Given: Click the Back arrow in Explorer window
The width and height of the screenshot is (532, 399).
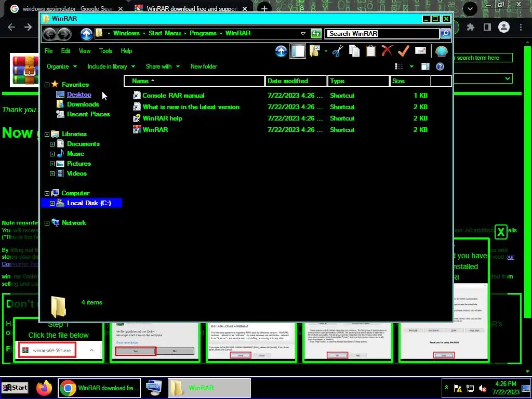Looking at the screenshot, I should tap(49, 34).
